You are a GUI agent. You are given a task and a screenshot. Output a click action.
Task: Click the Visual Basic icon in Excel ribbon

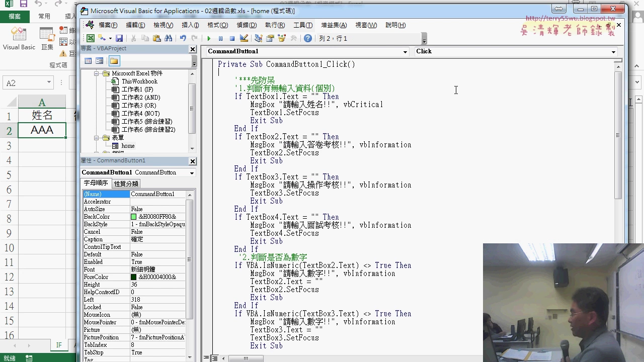click(x=19, y=38)
